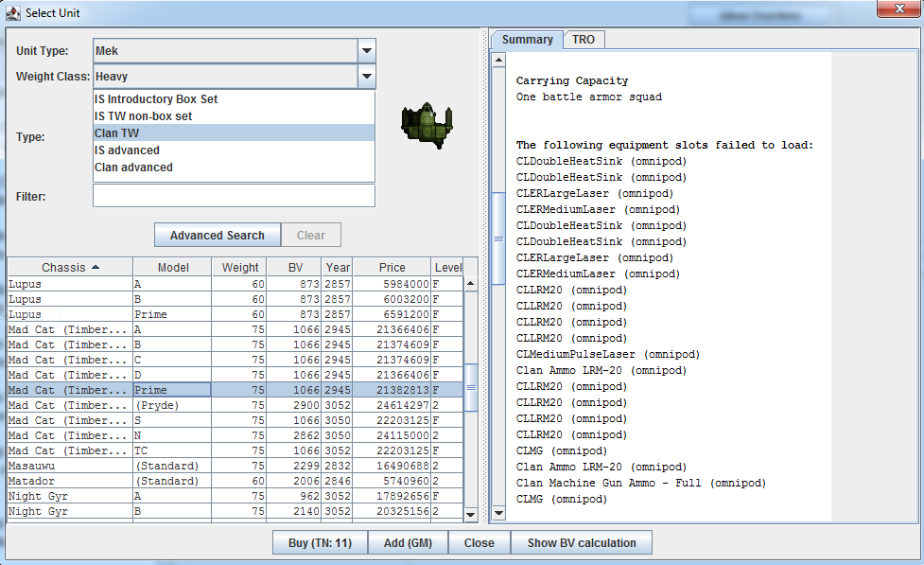Sort table by Level column header
Screen dimensions: 924x565
[448, 267]
